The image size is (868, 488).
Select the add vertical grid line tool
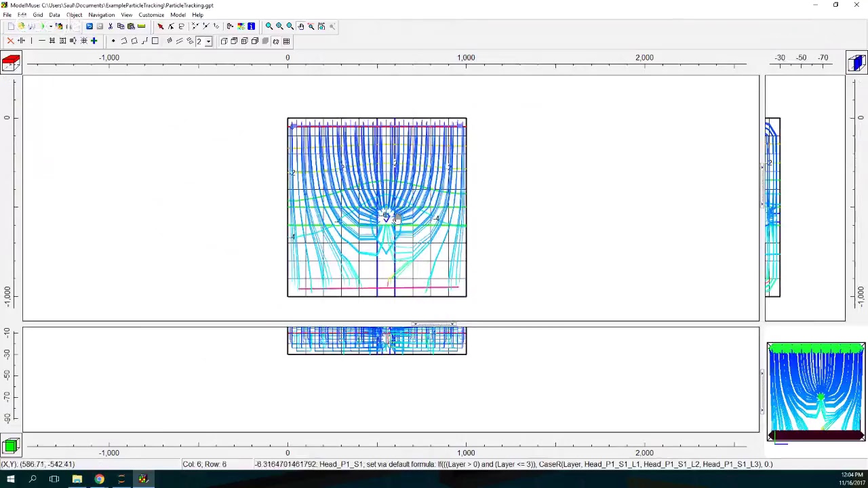pos(31,41)
